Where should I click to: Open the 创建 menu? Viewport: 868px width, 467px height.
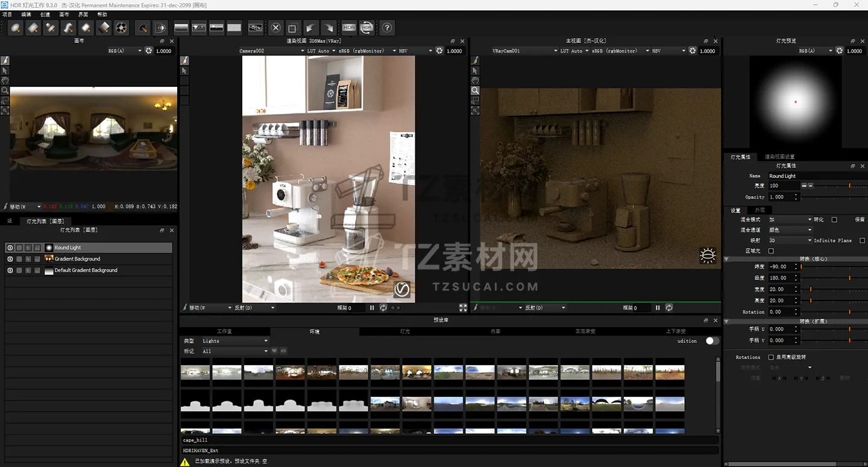(45, 14)
